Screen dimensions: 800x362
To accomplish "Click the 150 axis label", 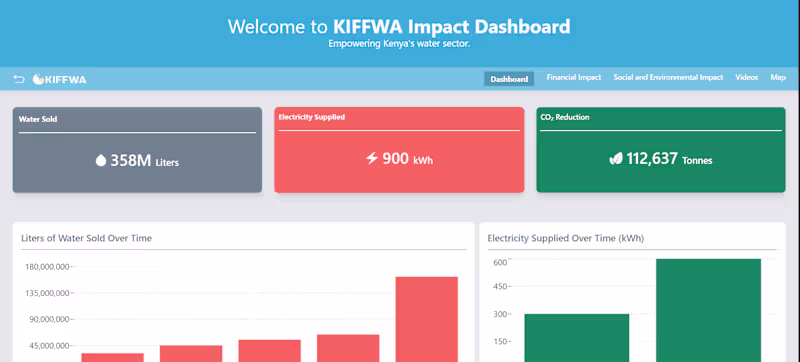I will click(x=499, y=342).
